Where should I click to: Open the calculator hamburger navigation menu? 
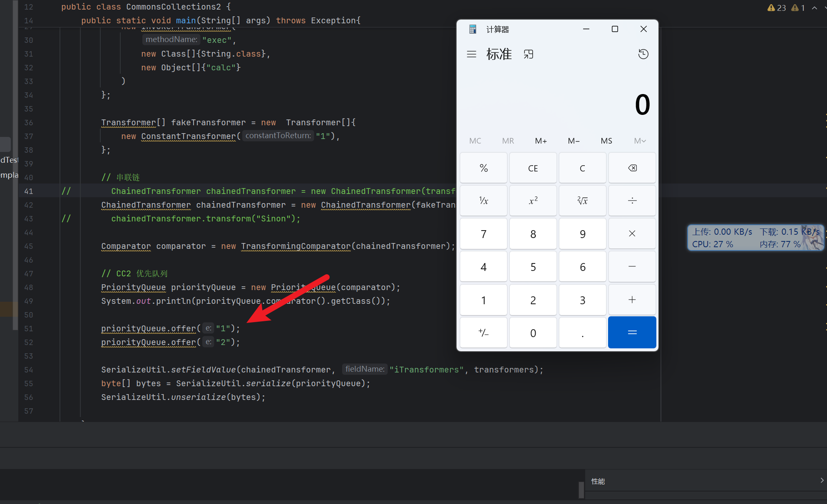tap(471, 54)
